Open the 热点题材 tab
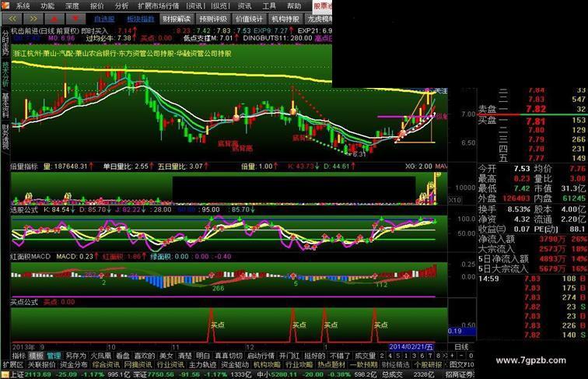The width and height of the screenshot is (588, 379). coord(331,364)
